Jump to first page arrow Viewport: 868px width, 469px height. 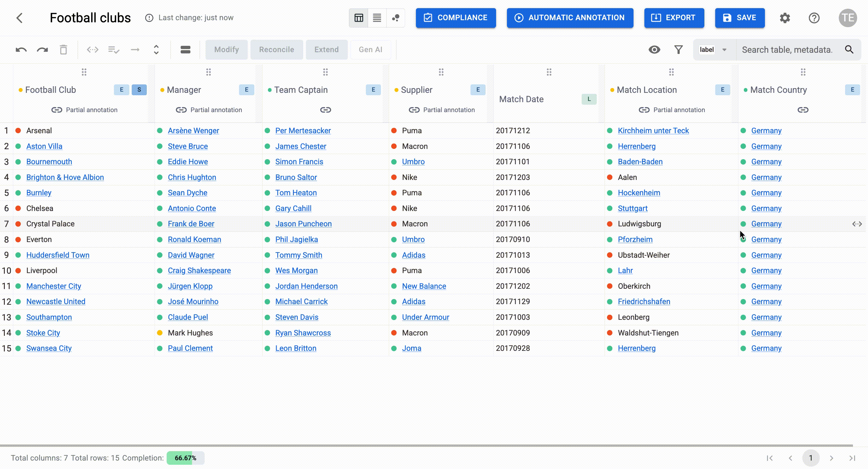click(770, 458)
